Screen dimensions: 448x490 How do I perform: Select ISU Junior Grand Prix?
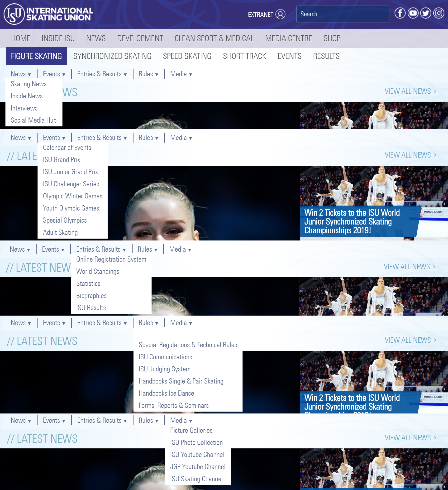click(x=71, y=172)
